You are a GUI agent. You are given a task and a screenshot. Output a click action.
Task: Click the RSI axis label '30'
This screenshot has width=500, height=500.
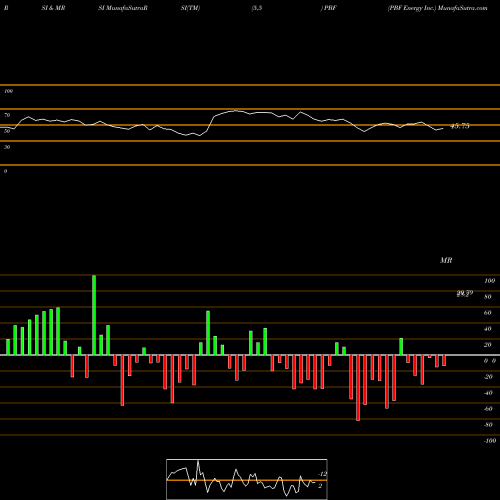tap(7, 147)
